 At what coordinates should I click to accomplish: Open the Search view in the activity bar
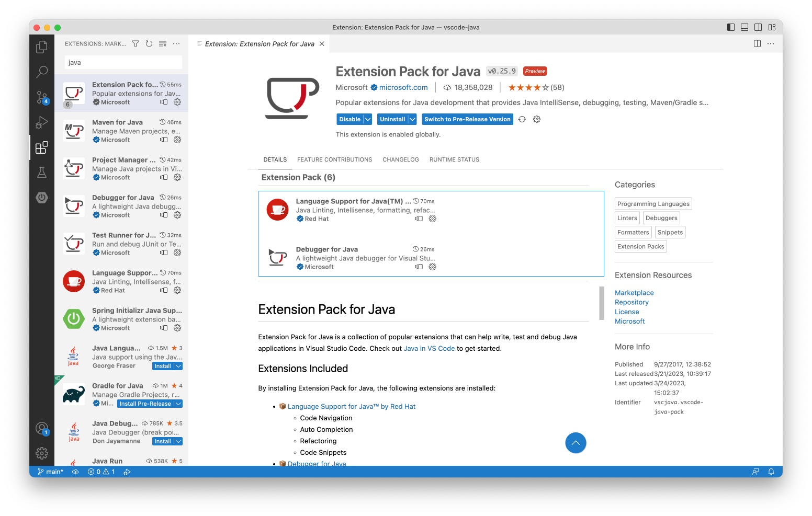(x=42, y=72)
